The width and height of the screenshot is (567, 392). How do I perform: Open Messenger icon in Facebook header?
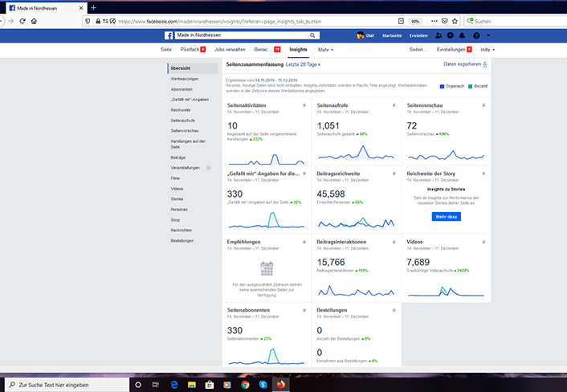[x=451, y=35]
